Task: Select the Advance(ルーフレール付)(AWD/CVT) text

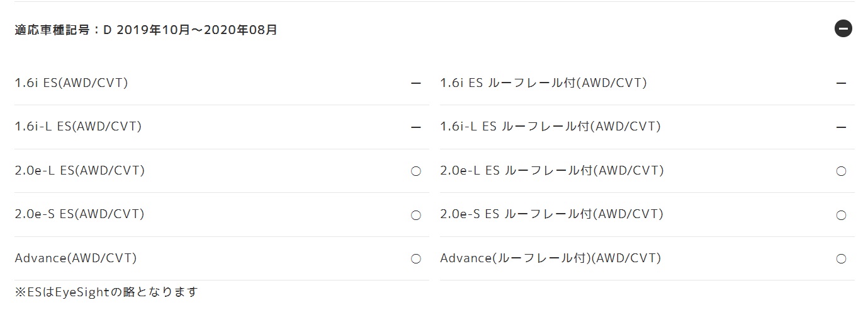Action: 551,258
